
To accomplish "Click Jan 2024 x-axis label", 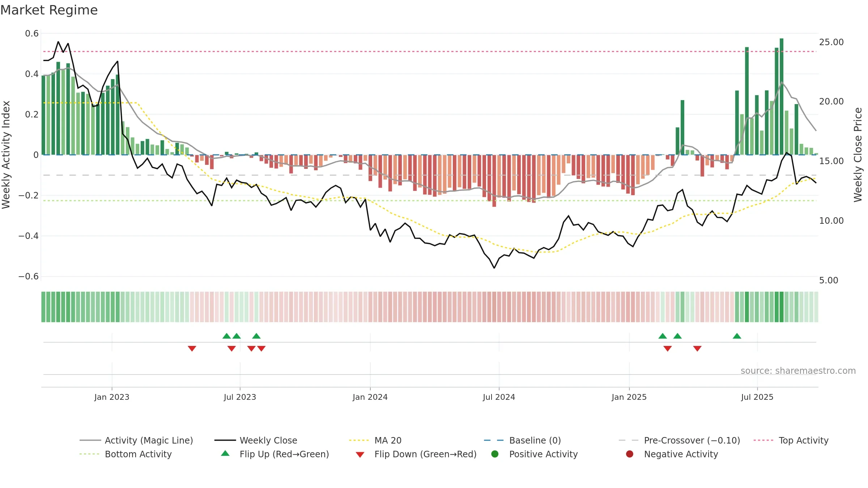I will [370, 397].
